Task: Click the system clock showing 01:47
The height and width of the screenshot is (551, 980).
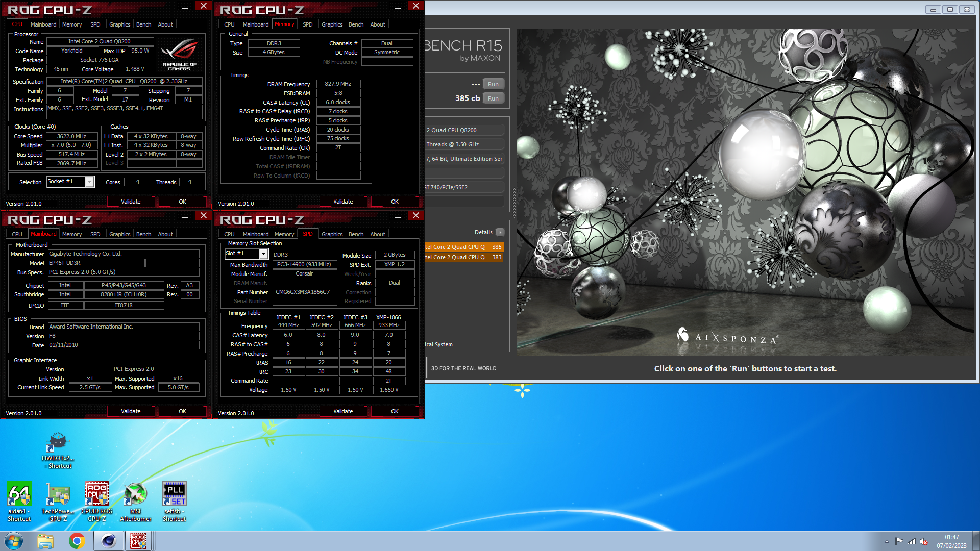Action: [x=951, y=537]
